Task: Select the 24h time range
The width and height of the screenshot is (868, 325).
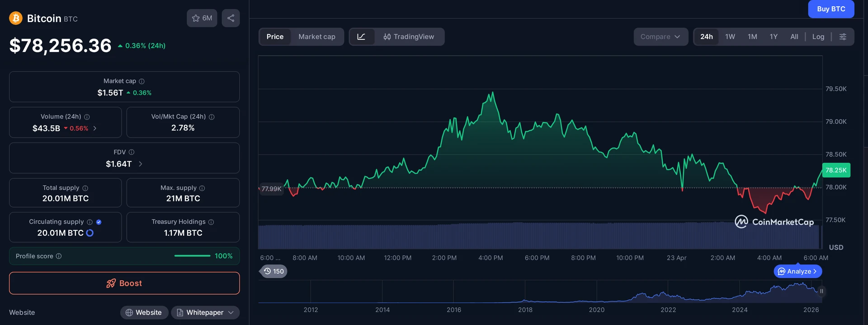Action: click(x=707, y=37)
